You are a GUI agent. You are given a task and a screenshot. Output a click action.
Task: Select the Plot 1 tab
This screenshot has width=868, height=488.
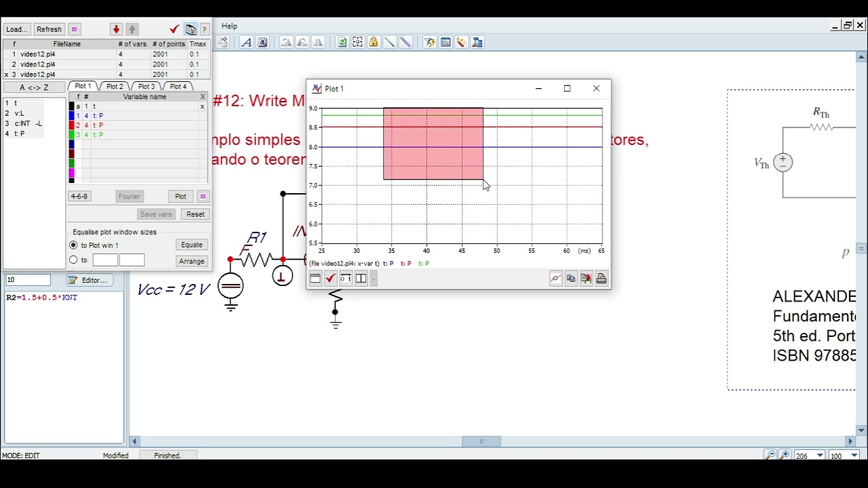click(83, 86)
